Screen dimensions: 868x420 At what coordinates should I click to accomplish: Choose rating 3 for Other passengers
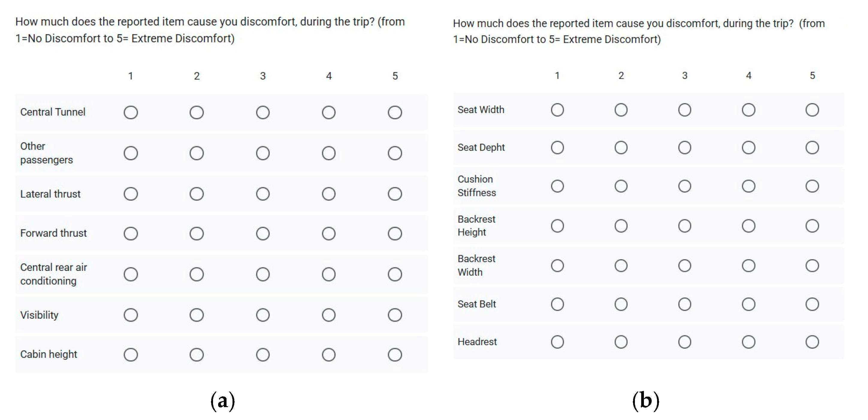coord(262,153)
